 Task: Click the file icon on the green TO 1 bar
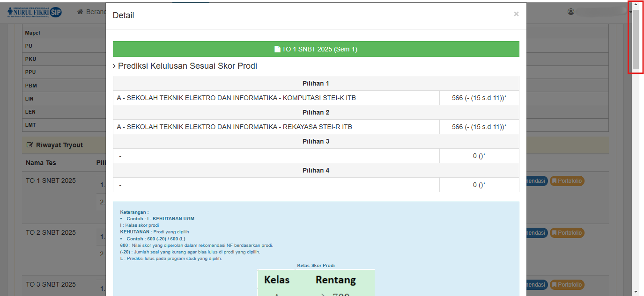point(277,49)
